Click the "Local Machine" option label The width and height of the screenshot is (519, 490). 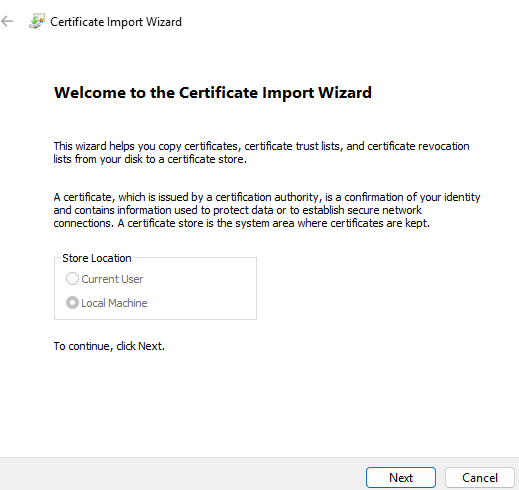click(114, 303)
